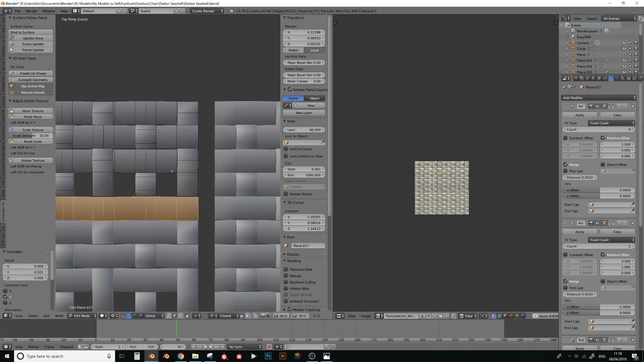Jump to the start frame in timeline
The height and width of the screenshot is (362, 644).
pos(194,347)
